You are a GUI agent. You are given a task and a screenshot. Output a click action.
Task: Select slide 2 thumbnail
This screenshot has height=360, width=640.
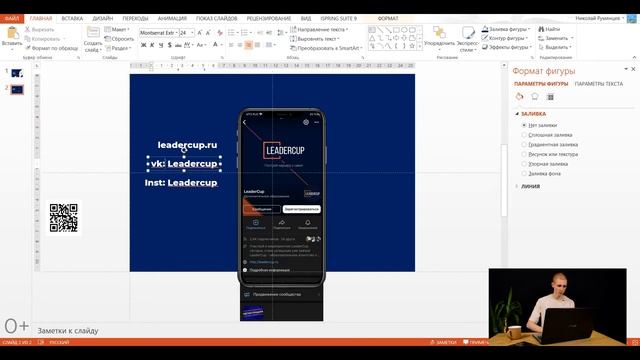click(17, 89)
